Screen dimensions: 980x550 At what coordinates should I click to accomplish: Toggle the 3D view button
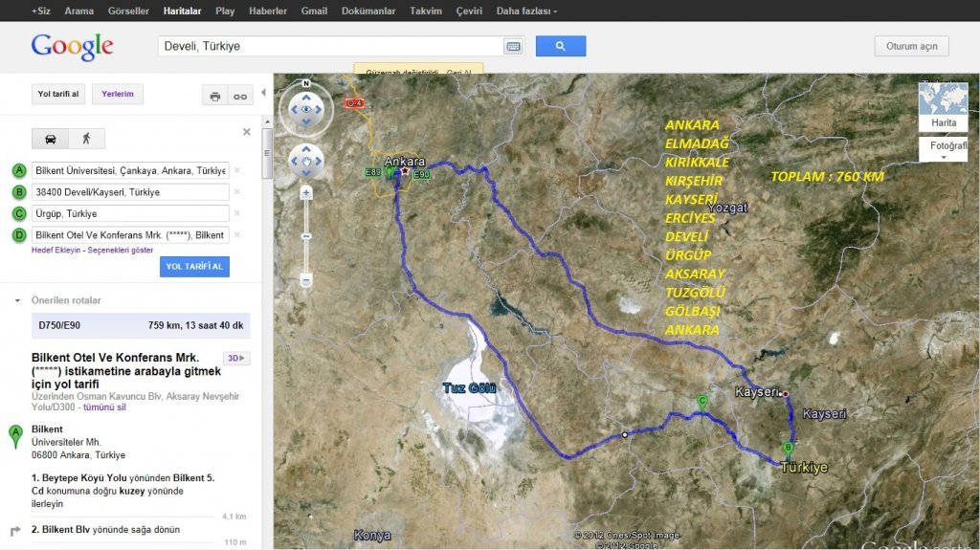(235, 359)
